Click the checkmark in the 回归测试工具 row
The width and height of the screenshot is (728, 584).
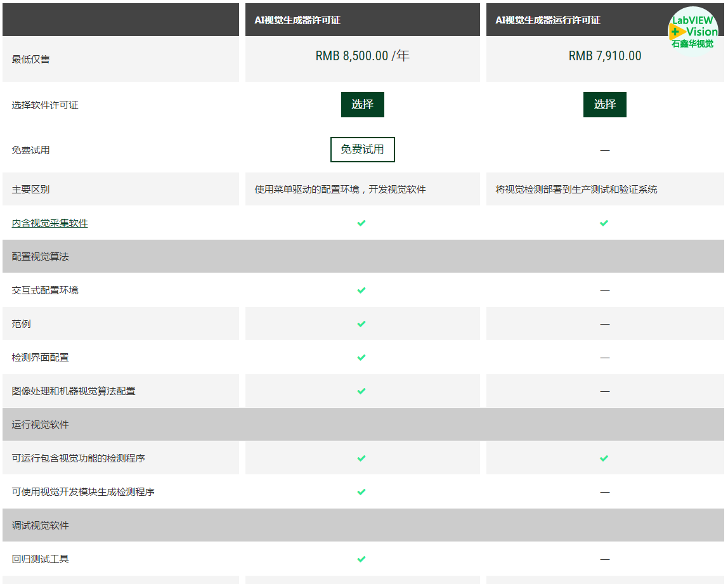pos(361,559)
